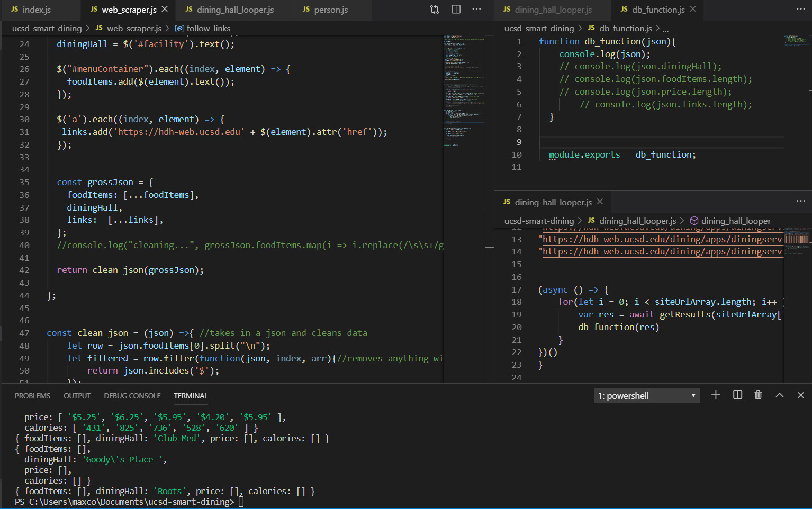Switch to the index.js tab
Screen dimensions: 812x509
(37, 10)
